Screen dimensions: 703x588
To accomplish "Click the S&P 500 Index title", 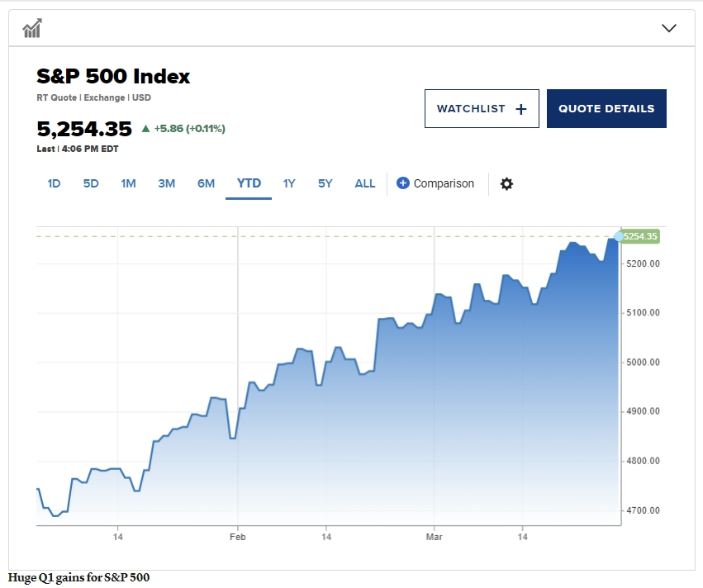I will click(x=113, y=77).
